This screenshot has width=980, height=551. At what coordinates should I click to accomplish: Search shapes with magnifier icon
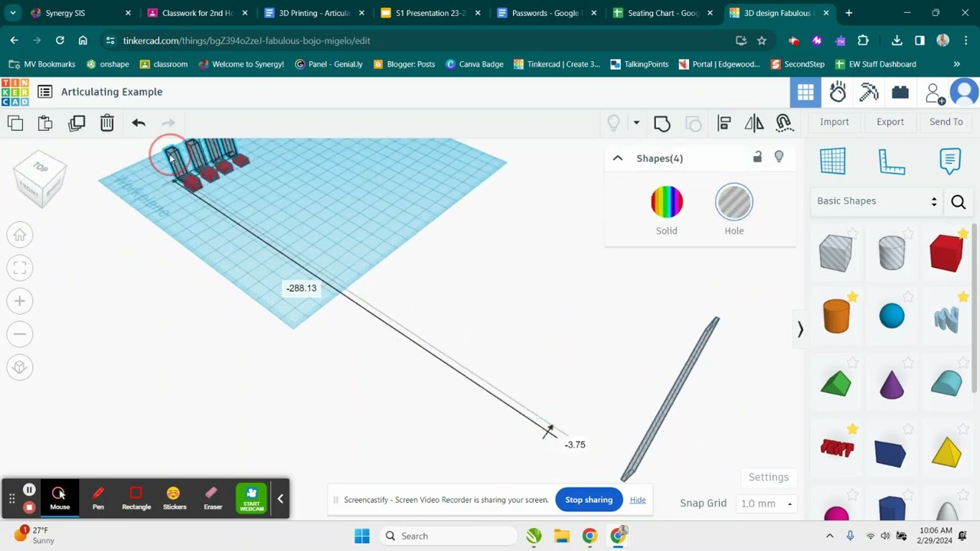coord(959,202)
